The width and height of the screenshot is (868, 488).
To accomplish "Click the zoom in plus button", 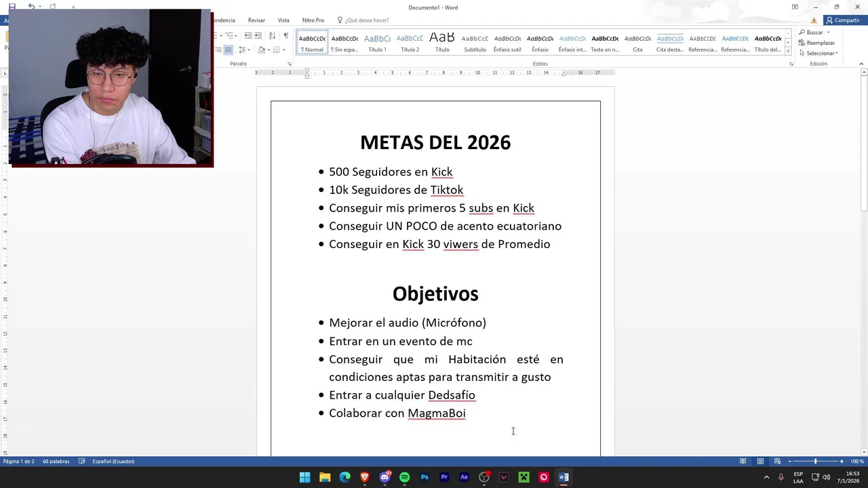I will 842,462.
